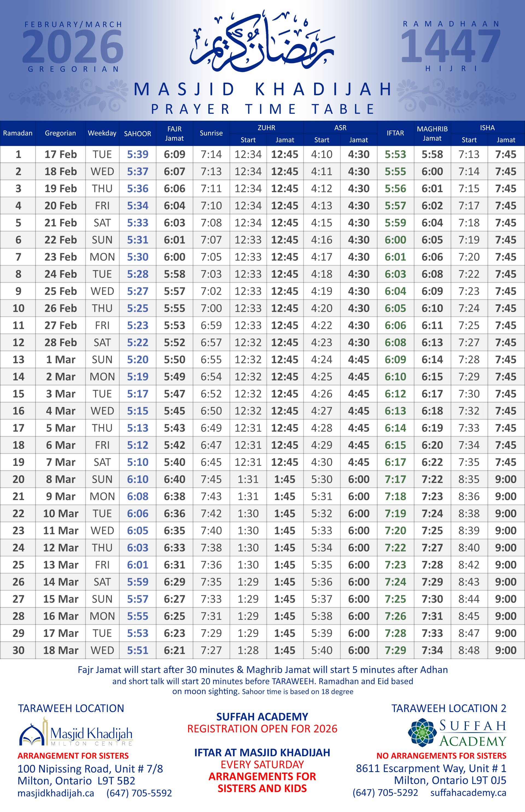This screenshot has height=812, width=525.
Task: Click the Arabic Ramadan Kareem calligraphy
Action: (x=262, y=43)
